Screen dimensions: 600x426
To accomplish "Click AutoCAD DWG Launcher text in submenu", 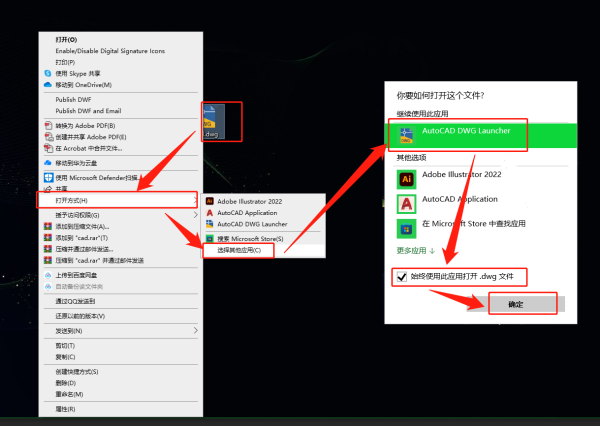I will (252, 224).
